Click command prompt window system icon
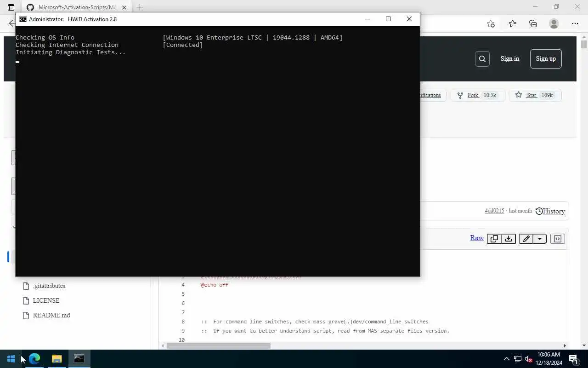The image size is (588, 368). (x=23, y=19)
